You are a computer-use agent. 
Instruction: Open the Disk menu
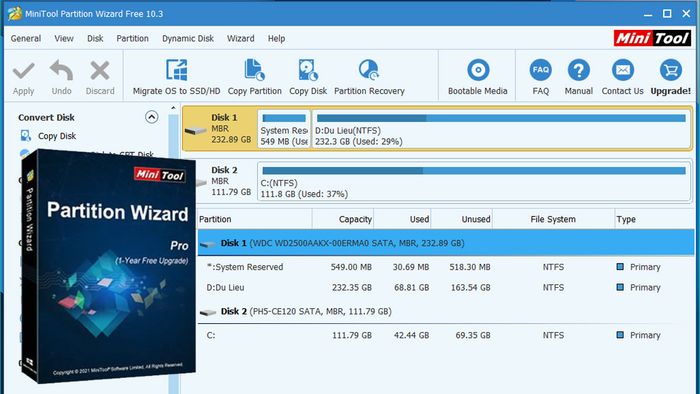(95, 38)
